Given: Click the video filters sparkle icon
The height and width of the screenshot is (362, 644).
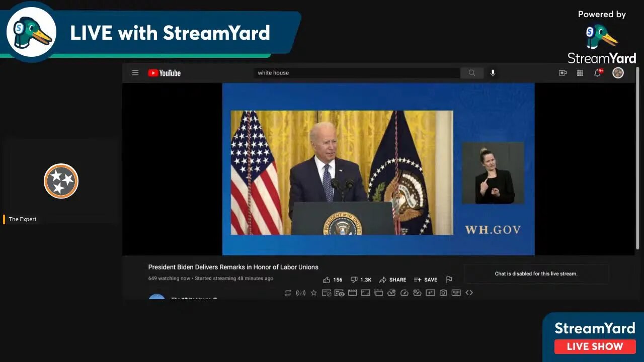Looking at the screenshot, I should click(x=430, y=293).
